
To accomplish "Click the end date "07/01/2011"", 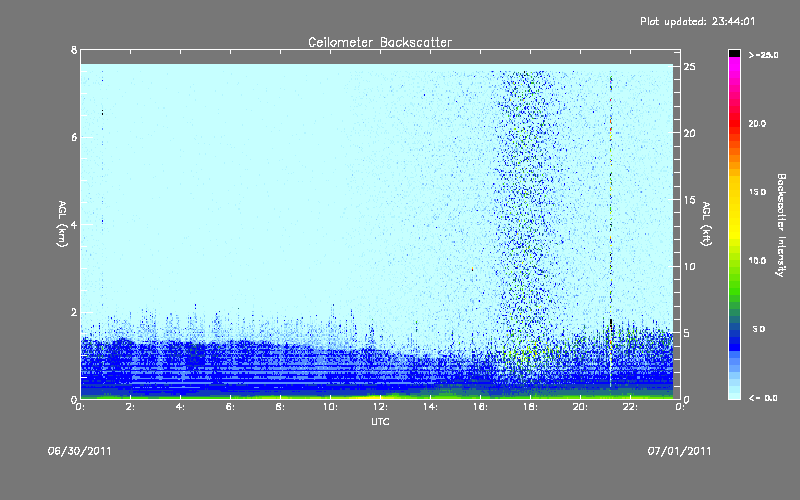I will pos(679,451).
